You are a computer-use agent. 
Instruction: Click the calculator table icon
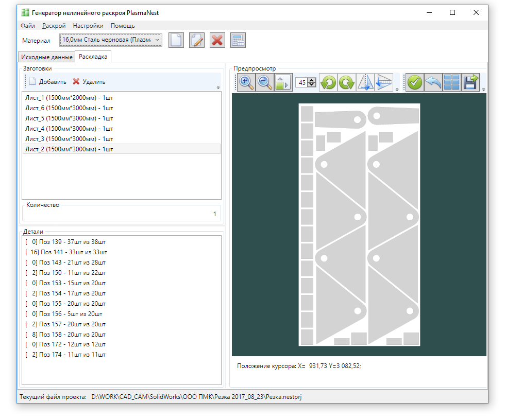238,41
